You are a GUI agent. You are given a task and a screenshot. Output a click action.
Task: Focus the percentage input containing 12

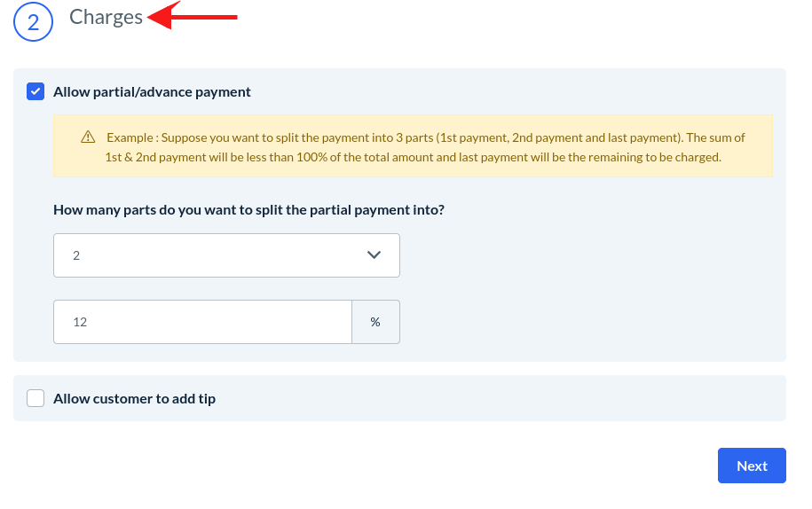202,322
